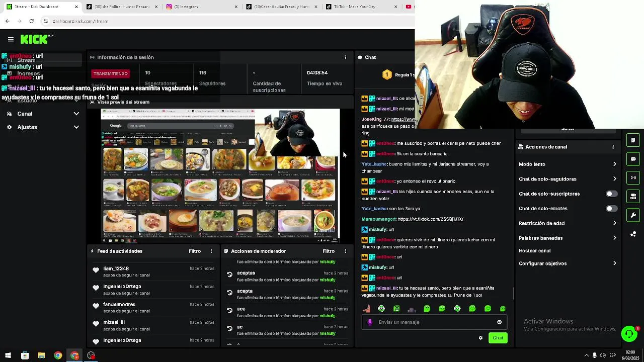This screenshot has width=644, height=362.
Task: Close the Instagram browser tab
Action: (236, 7)
